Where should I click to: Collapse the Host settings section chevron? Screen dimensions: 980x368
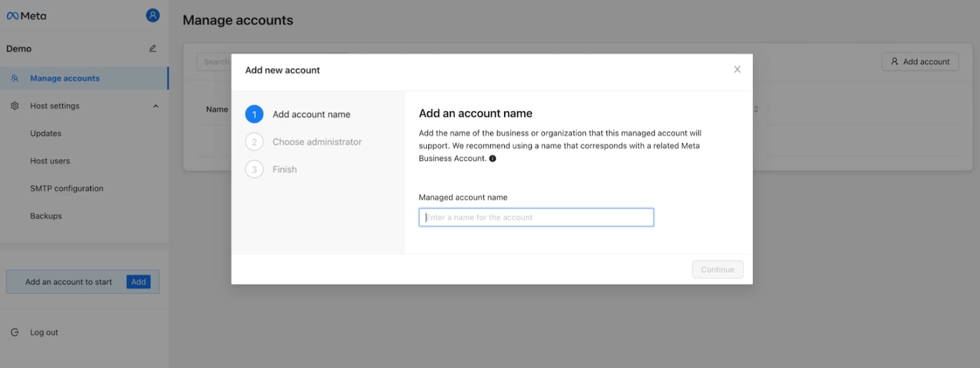156,106
